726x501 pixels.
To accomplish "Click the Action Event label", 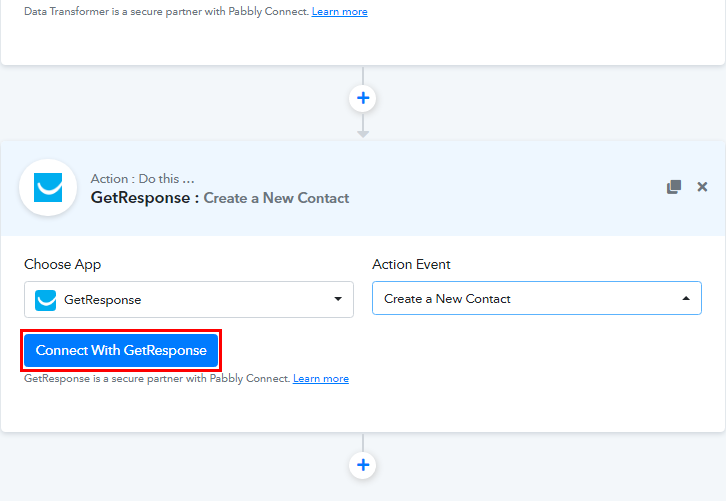I will [411, 264].
